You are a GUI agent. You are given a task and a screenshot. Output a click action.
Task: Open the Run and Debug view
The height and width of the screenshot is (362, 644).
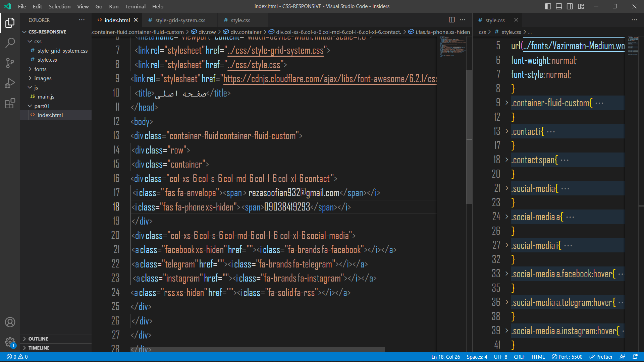(10, 83)
